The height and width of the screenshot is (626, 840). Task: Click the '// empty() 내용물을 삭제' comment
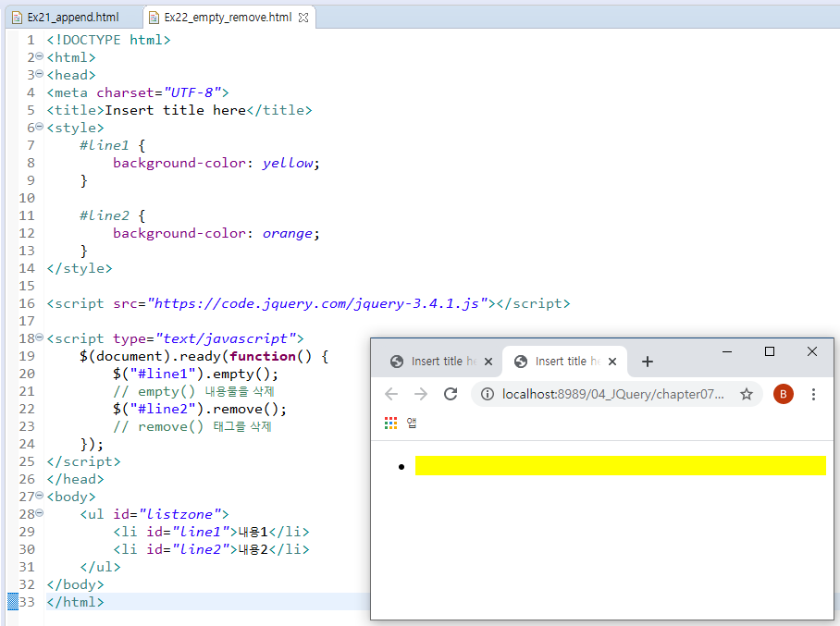coord(194,391)
